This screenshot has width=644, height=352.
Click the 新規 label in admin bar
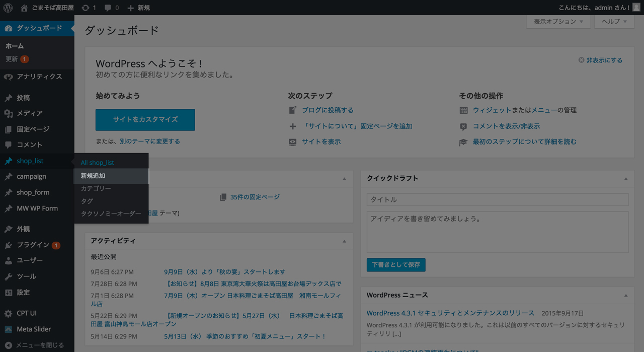point(143,8)
